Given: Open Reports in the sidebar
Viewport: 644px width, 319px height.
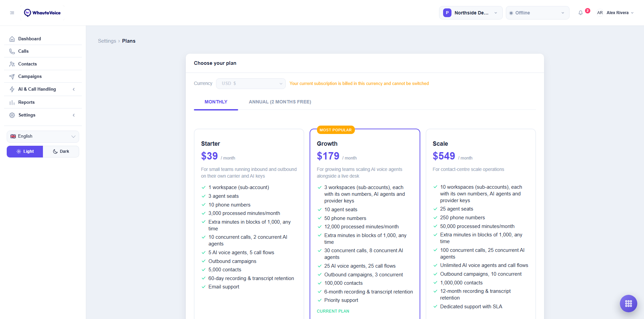Looking at the screenshot, I should click(x=43, y=102).
